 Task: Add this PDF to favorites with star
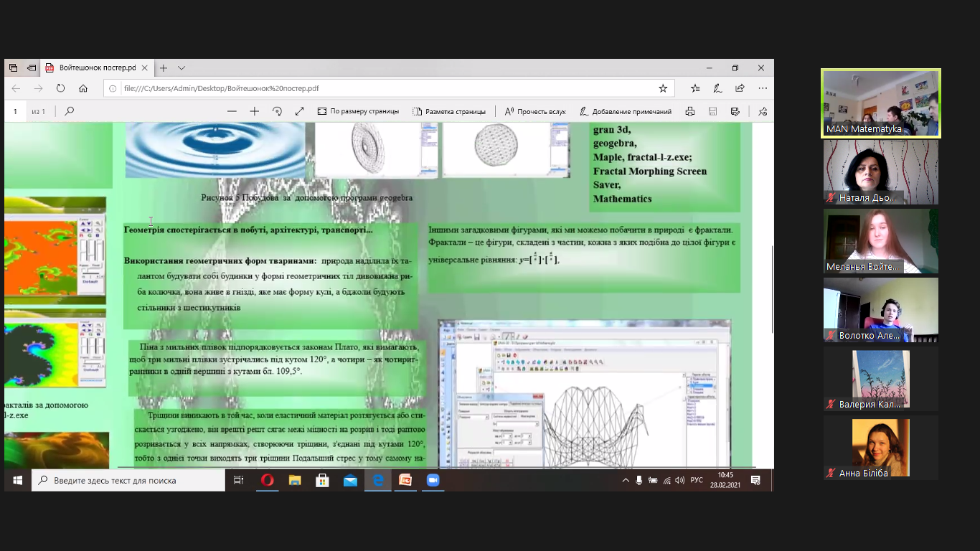[x=663, y=88]
